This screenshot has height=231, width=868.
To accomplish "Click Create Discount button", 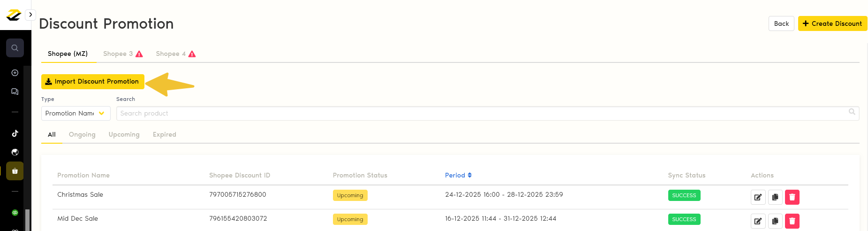I will click(832, 23).
